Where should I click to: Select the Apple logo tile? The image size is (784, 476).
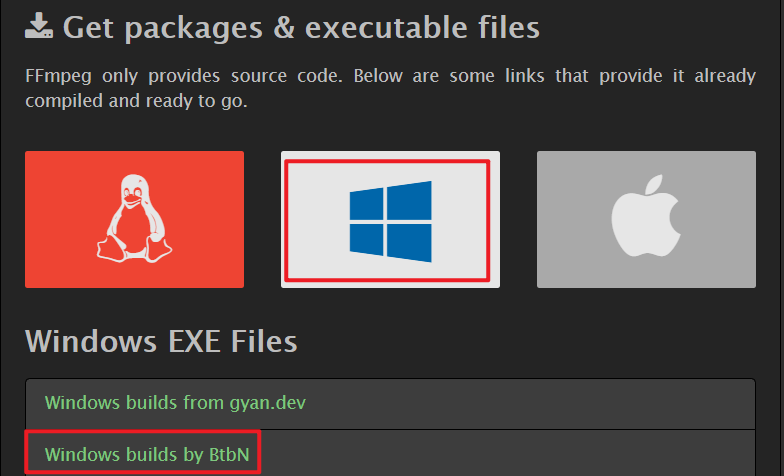pyautogui.click(x=646, y=220)
